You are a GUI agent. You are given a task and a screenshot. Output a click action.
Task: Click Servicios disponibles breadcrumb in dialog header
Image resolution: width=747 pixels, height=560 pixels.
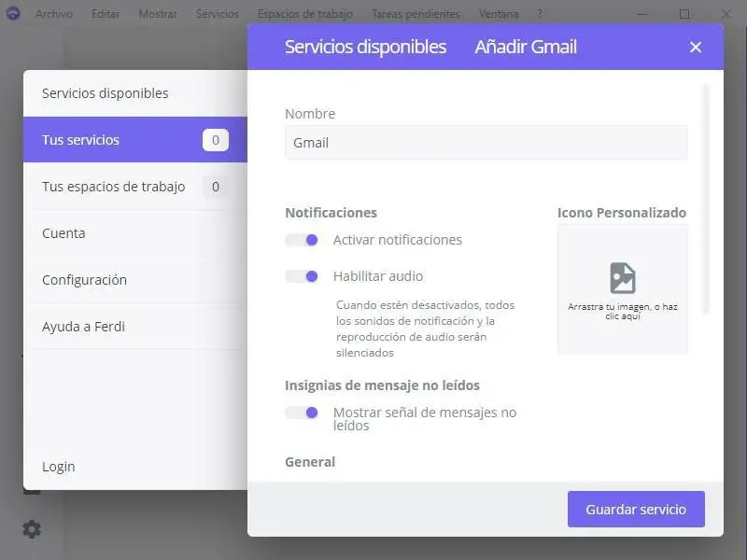(x=365, y=47)
